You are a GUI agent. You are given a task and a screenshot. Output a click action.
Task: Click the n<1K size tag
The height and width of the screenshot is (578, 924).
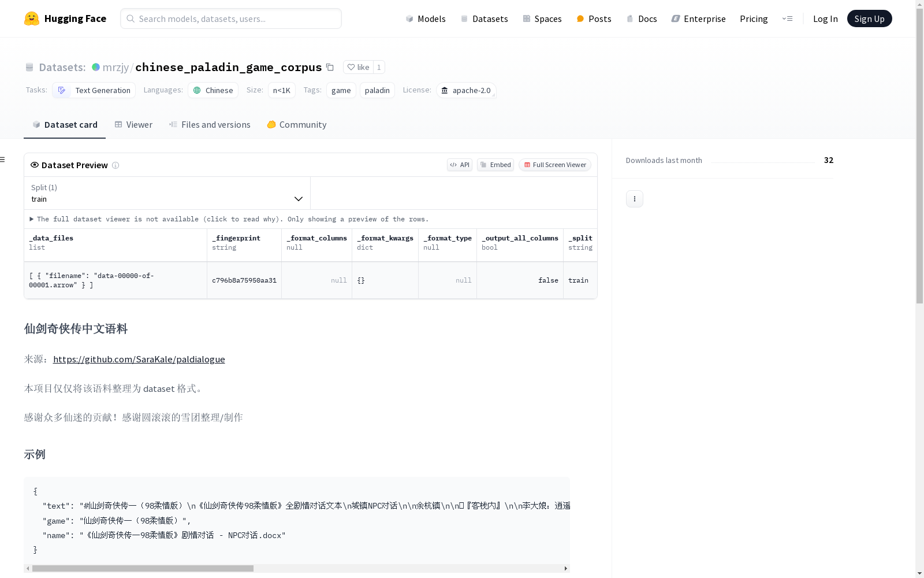coord(282,90)
